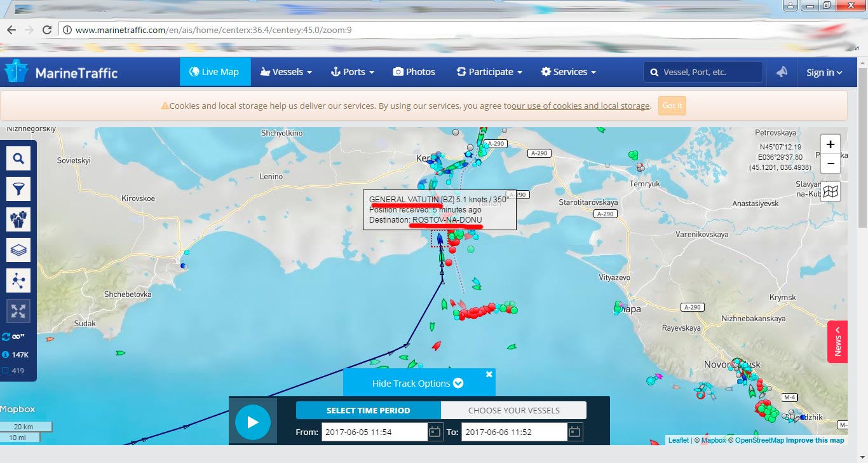Focus the Vessel, Port search field
Viewport: 868px width, 463px height.
coord(703,72)
